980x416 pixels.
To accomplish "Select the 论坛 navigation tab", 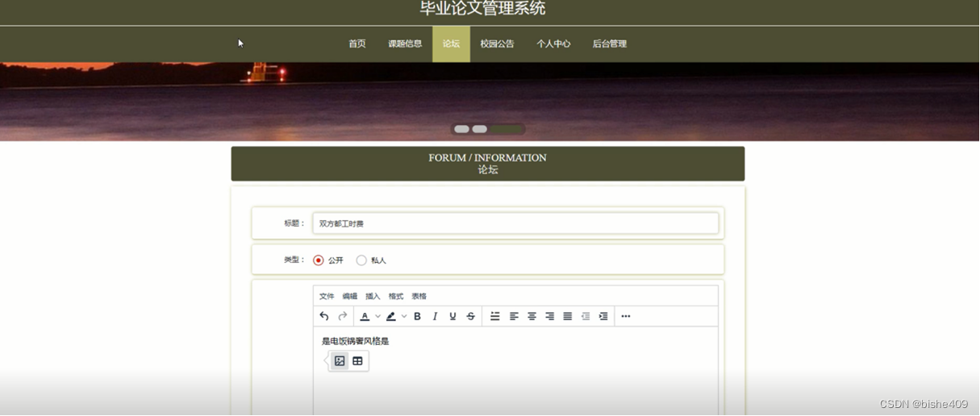I will [451, 44].
